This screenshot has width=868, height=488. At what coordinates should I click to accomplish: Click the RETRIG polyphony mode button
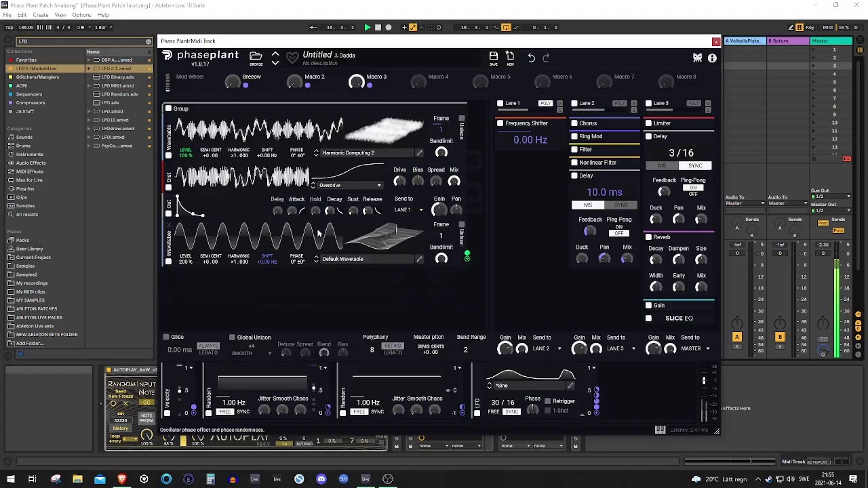[x=393, y=346]
